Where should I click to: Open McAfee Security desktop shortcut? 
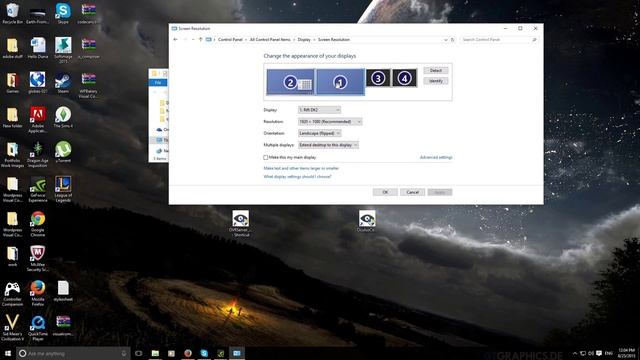(38, 258)
